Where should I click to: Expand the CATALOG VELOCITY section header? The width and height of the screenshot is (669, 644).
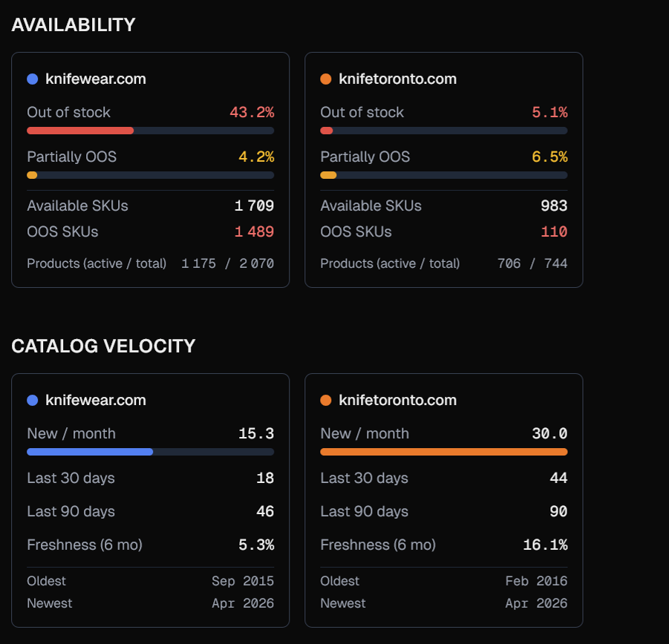[x=102, y=346]
